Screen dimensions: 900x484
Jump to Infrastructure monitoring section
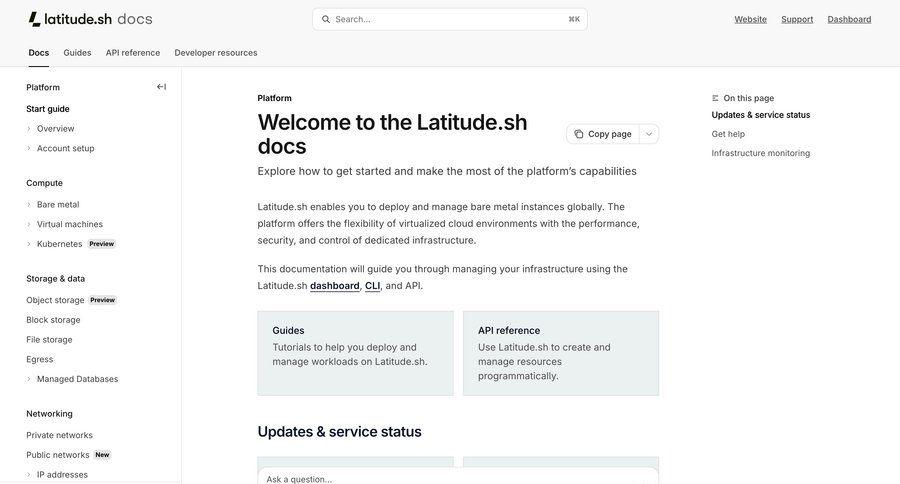pos(761,153)
